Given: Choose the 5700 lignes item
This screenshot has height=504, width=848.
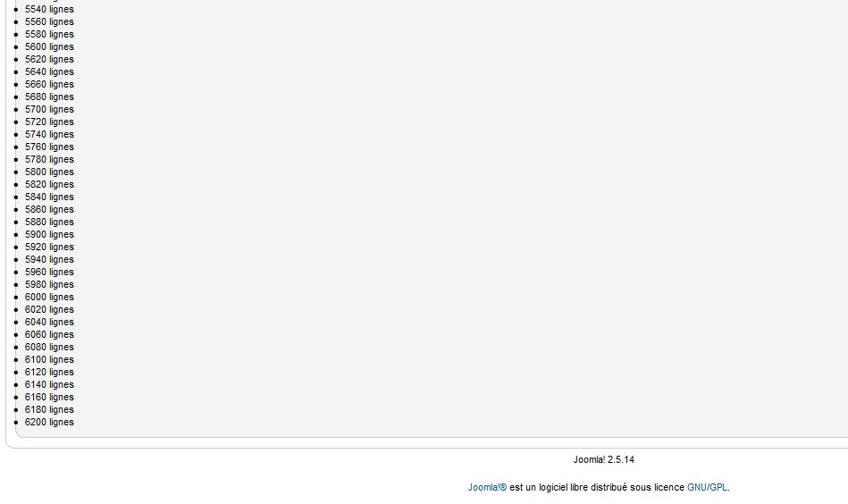Looking at the screenshot, I should [49, 109].
